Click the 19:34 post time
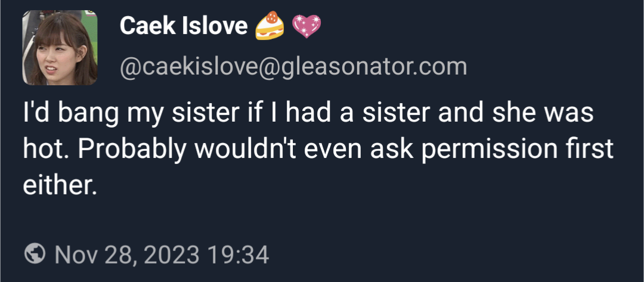The image size is (644, 282). pyautogui.click(x=239, y=255)
